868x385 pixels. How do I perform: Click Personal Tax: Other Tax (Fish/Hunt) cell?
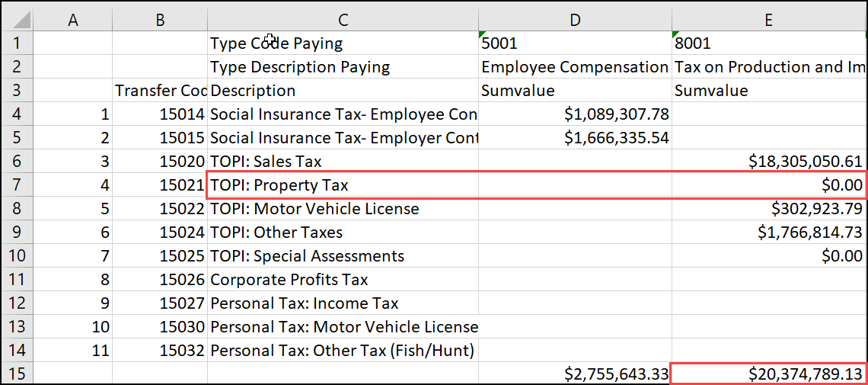click(343, 351)
